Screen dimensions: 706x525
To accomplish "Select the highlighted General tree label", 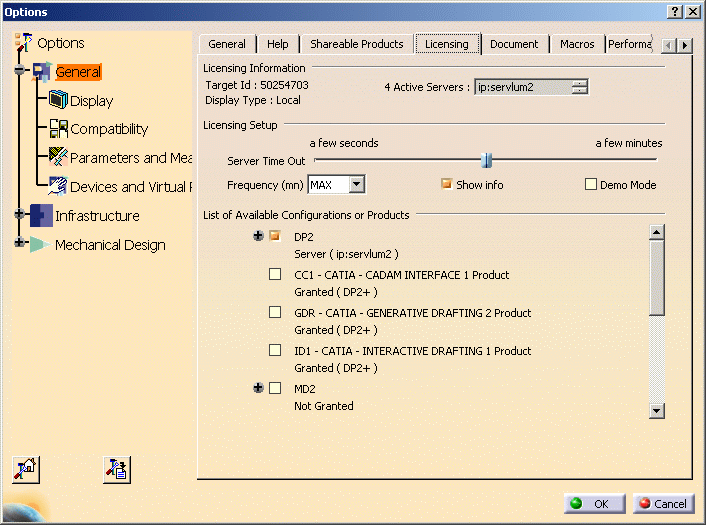I will [78, 72].
